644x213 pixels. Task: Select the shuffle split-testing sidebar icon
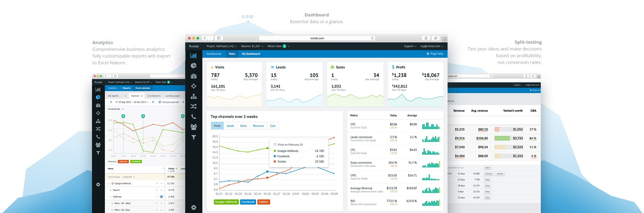[193, 106]
